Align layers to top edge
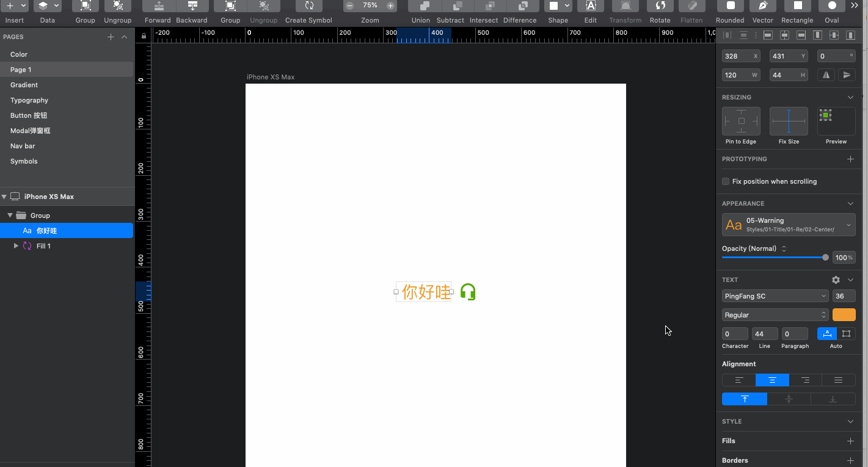Screen dimensions: 868x467 pyautogui.click(x=818, y=36)
